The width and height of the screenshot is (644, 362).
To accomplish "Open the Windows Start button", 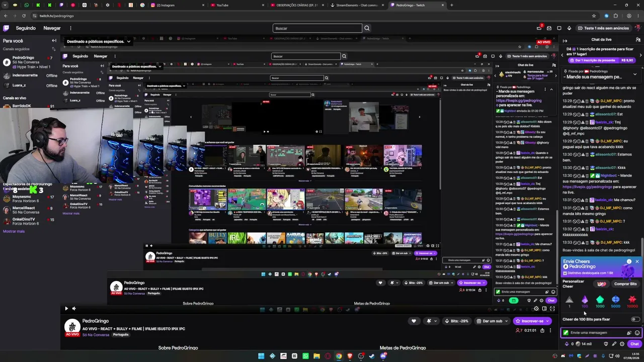I will pyautogui.click(x=261, y=356).
